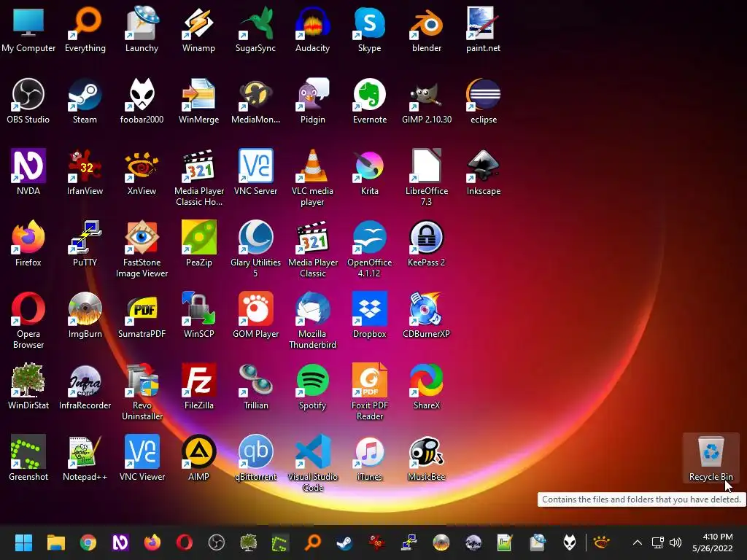Select the blender desktop shortcut

[x=426, y=29]
